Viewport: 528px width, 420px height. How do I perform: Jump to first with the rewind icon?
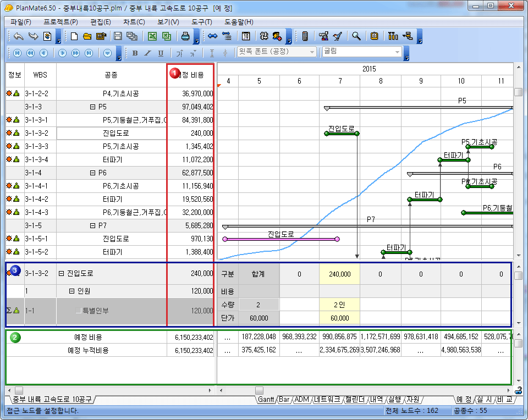18,53
